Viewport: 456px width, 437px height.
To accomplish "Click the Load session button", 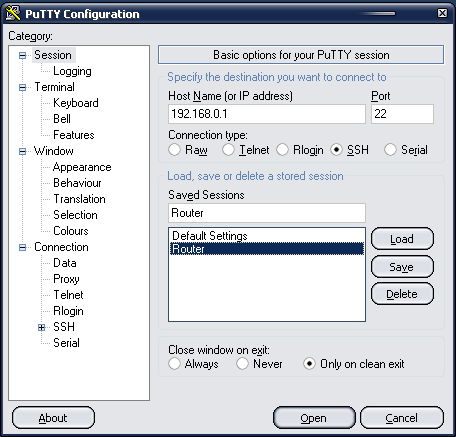I will point(402,239).
